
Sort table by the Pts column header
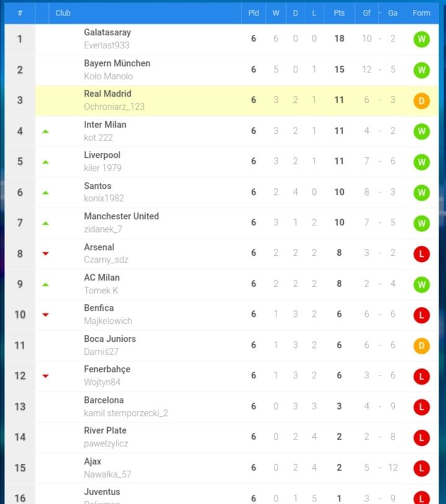[339, 13]
